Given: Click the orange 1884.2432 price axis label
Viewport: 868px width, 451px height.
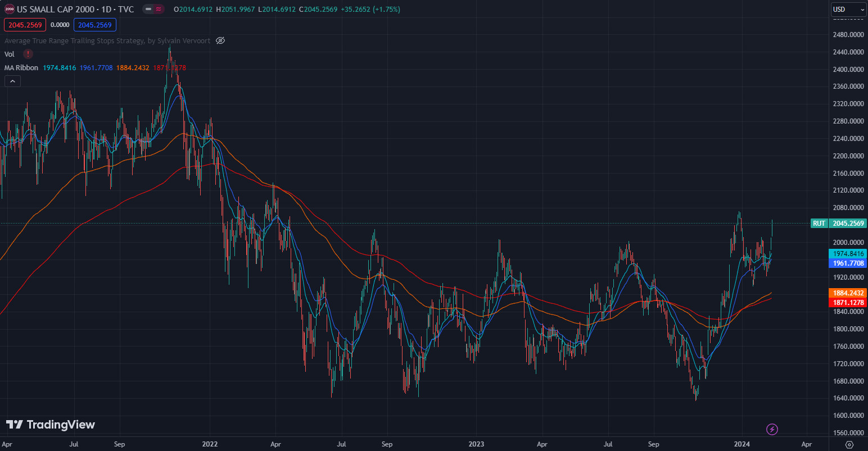Looking at the screenshot, I should pos(848,293).
